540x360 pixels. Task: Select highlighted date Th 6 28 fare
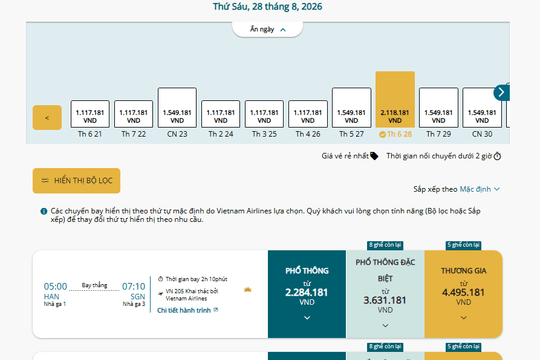395,100
